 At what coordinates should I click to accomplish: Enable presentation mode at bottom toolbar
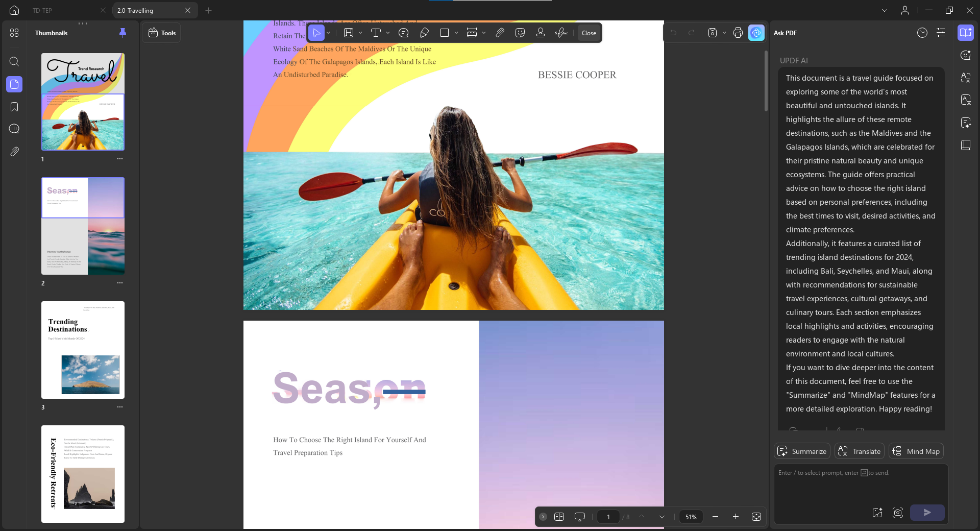click(579, 517)
